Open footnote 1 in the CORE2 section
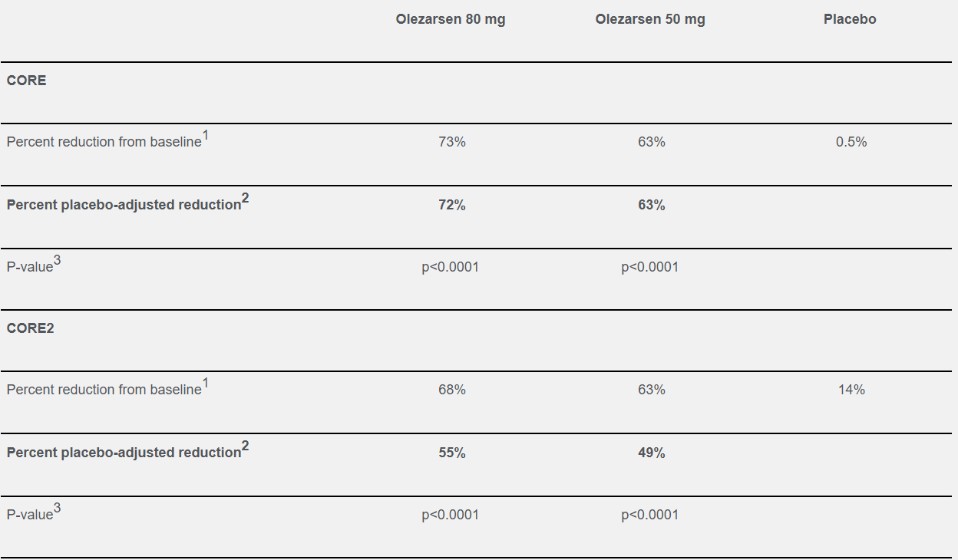Screen dimensions: 958x560 pos(205,384)
